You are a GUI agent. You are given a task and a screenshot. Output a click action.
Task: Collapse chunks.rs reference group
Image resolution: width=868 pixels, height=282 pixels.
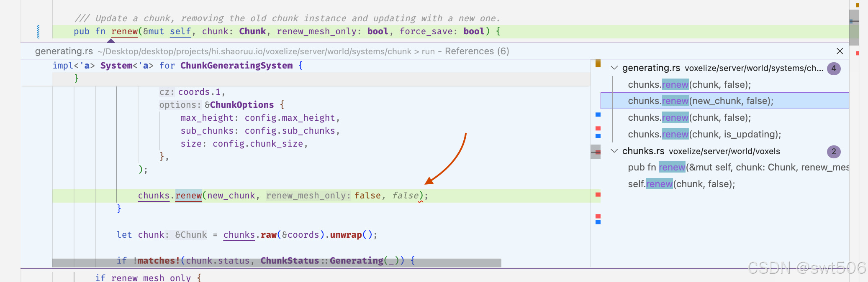(614, 151)
